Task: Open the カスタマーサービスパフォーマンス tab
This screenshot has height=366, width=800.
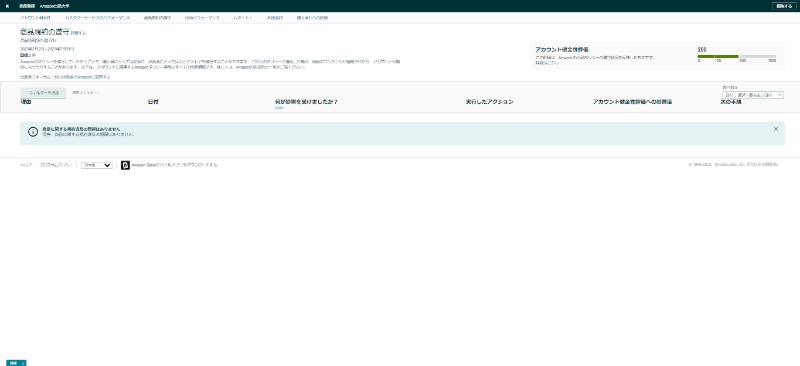Action: coord(98,18)
